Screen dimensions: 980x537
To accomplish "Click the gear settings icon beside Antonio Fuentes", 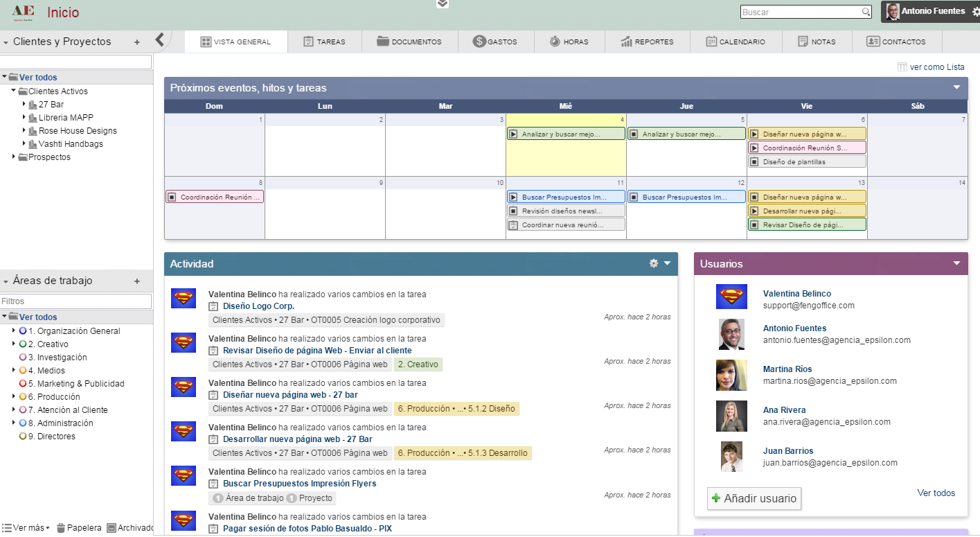I will [975, 12].
